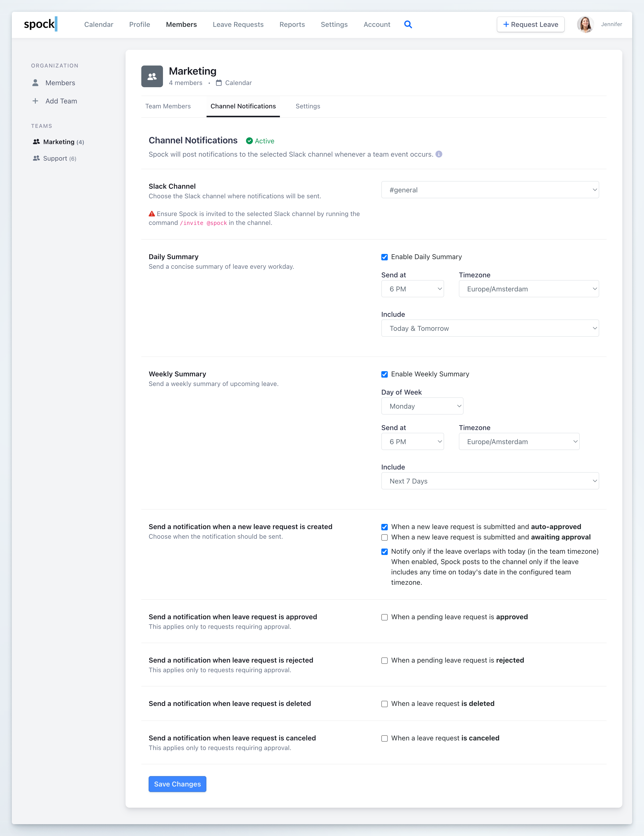Image resolution: width=644 pixels, height=836 pixels.
Task: Select the Members icon in the sidebar
Action: (36, 82)
